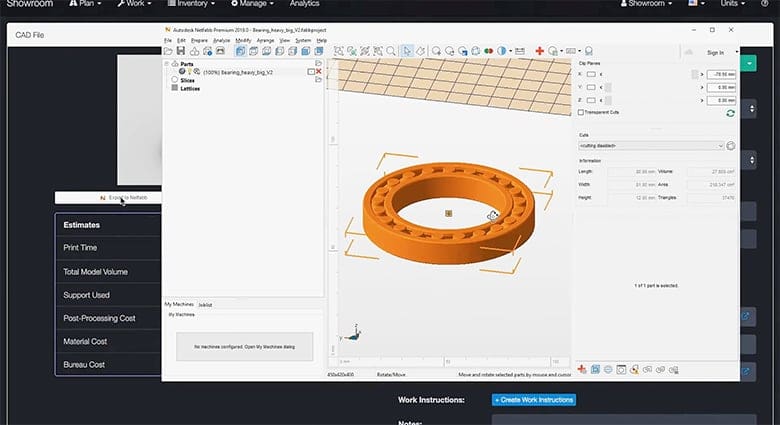
Task: Switch to the Joblist tab
Action: pyautogui.click(x=205, y=304)
